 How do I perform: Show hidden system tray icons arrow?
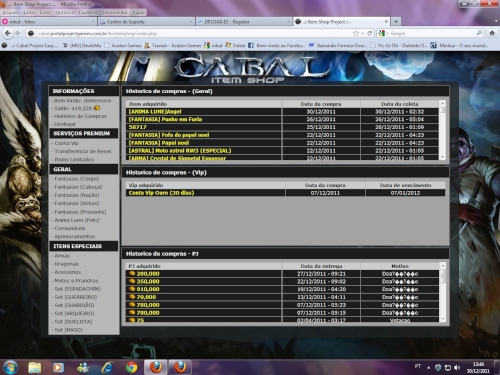[428, 368]
